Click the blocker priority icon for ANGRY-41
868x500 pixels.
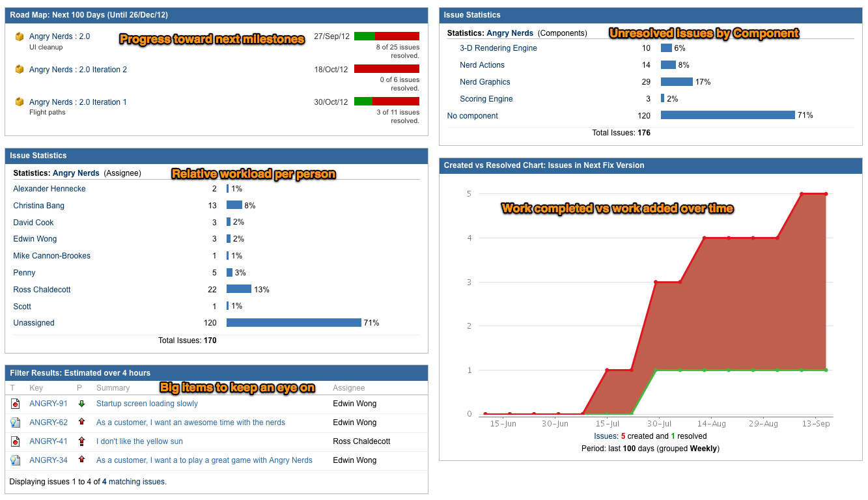click(x=81, y=441)
